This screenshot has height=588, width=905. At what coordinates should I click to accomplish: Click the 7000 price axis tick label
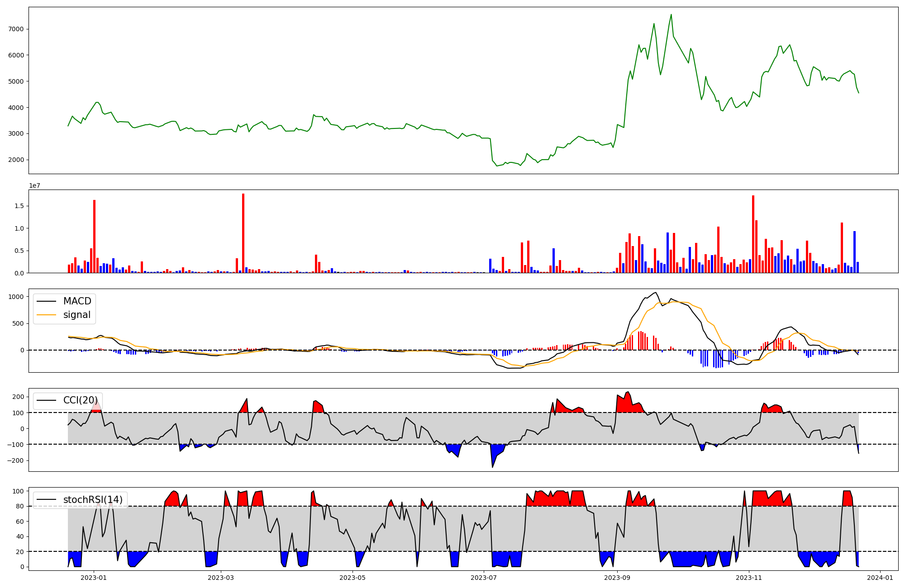(x=17, y=29)
